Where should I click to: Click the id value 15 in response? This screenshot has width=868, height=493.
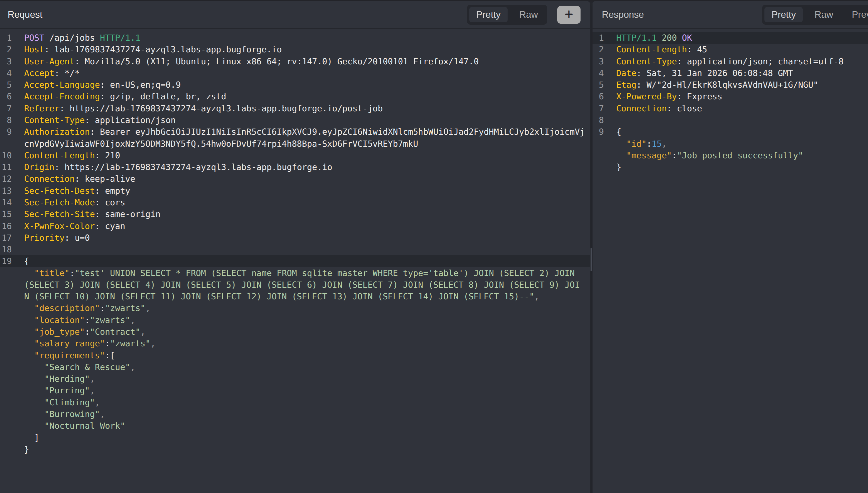pyautogui.click(x=656, y=144)
